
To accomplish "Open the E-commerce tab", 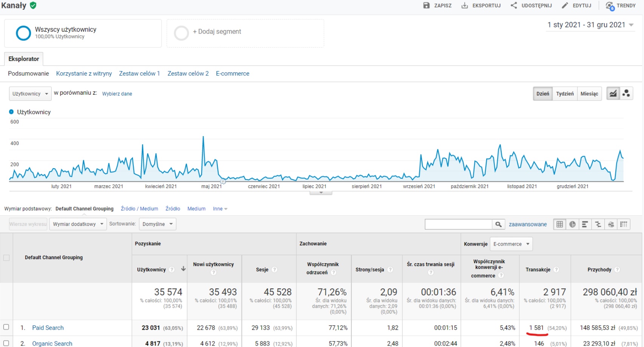I will pyautogui.click(x=233, y=74).
